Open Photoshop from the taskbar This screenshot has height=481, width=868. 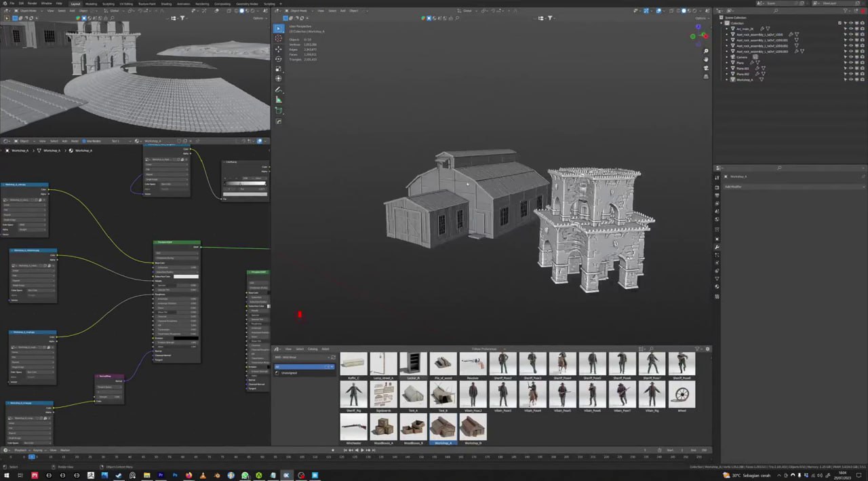(x=175, y=476)
